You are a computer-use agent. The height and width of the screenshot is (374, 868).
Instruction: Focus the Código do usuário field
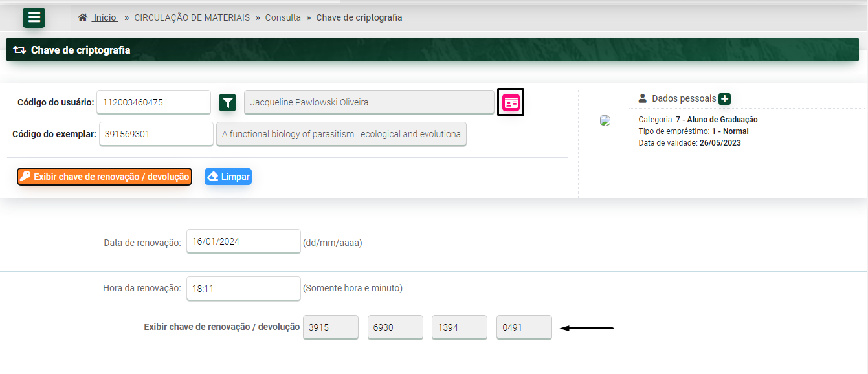(153, 102)
